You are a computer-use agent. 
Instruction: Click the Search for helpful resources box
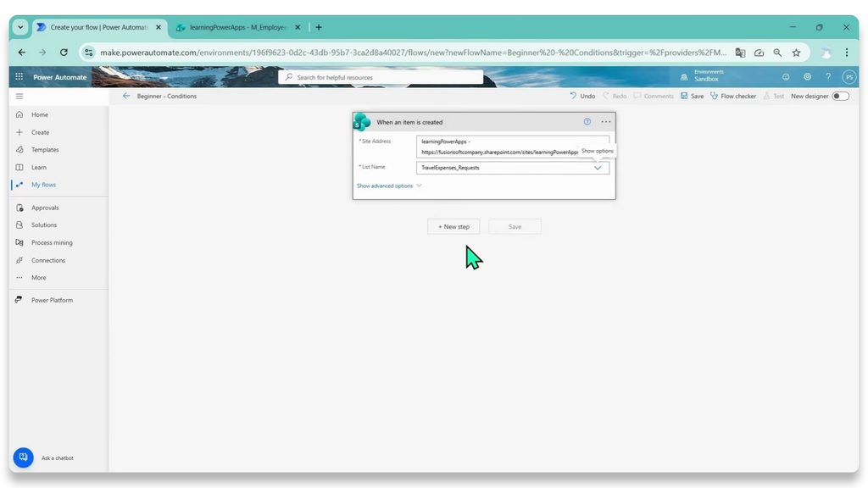[381, 77]
